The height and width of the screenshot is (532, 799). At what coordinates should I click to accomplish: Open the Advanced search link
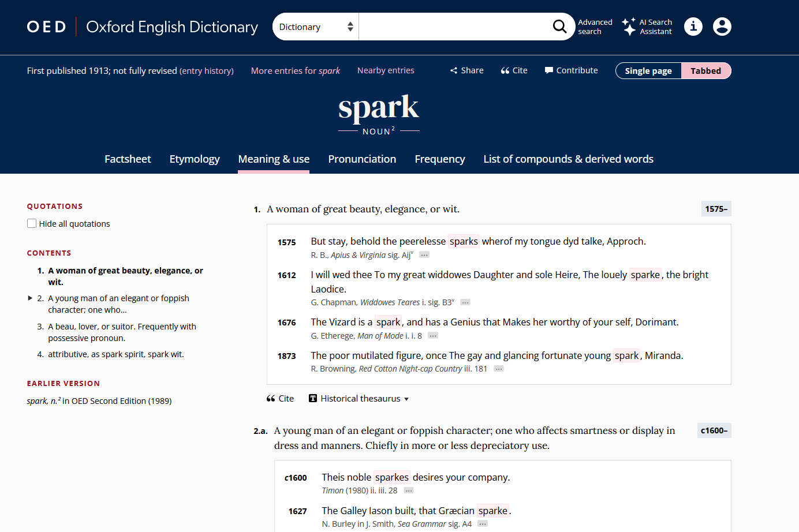(595, 27)
